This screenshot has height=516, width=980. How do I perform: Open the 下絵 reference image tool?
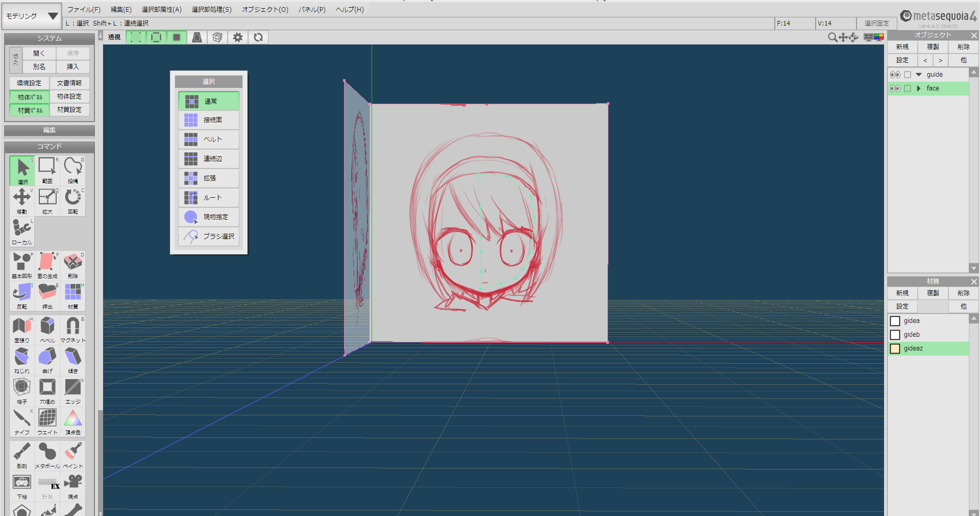[22, 486]
